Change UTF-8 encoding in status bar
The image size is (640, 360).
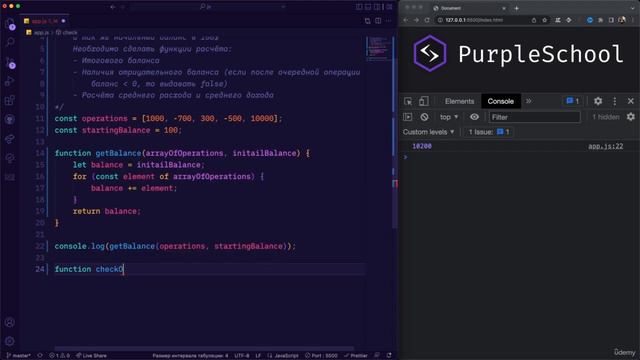(x=242, y=356)
